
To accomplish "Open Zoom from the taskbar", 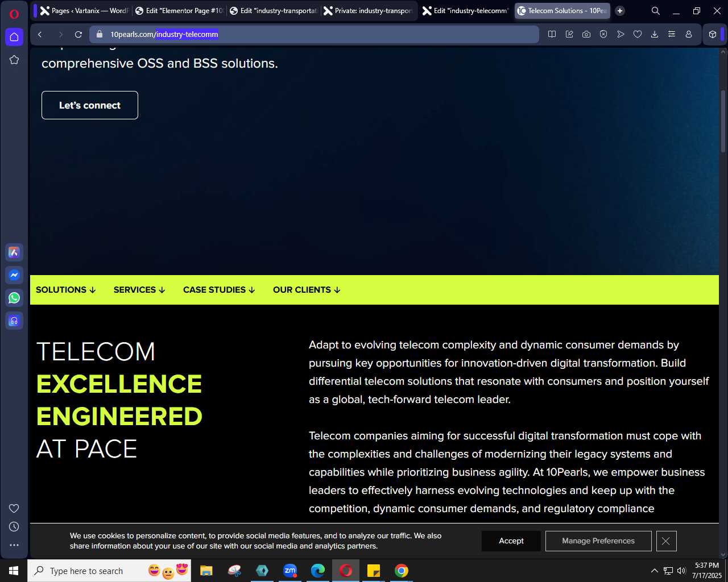I will click(x=290, y=571).
